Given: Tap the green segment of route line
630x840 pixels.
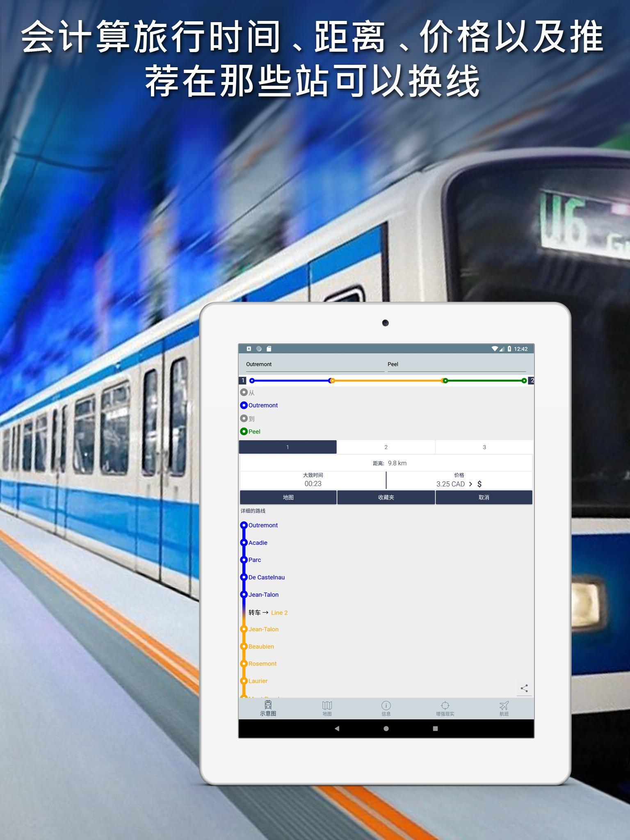Looking at the screenshot, I should coord(485,381).
